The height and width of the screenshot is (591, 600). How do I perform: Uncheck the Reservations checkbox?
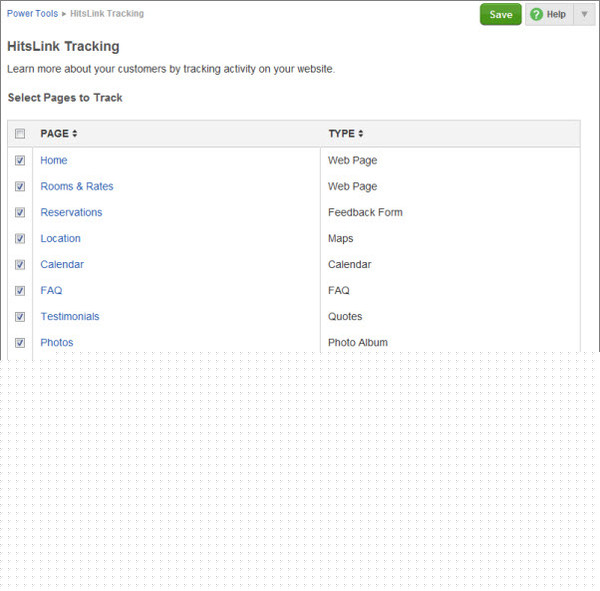20,212
